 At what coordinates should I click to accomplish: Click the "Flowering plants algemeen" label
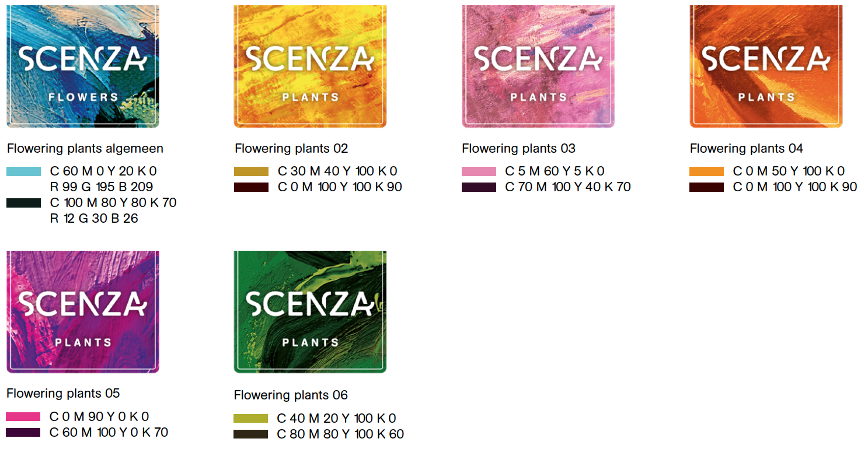pos(85,149)
